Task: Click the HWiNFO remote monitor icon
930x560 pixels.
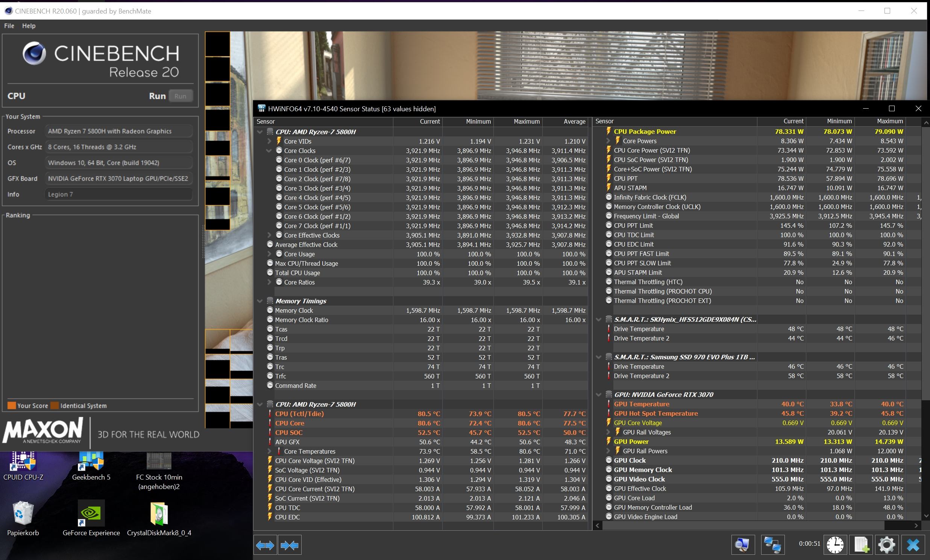Action: pos(743,545)
